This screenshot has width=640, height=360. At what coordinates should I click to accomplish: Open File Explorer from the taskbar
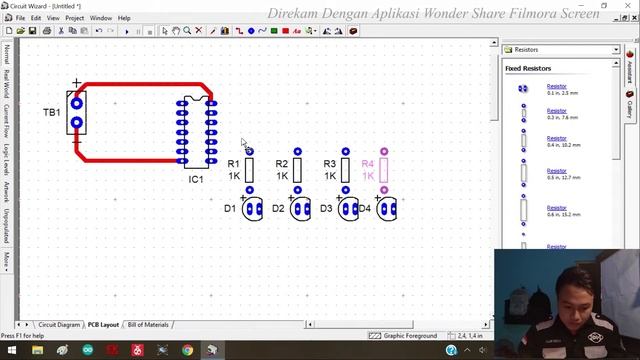pyautogui.click(x=38, y=350)
